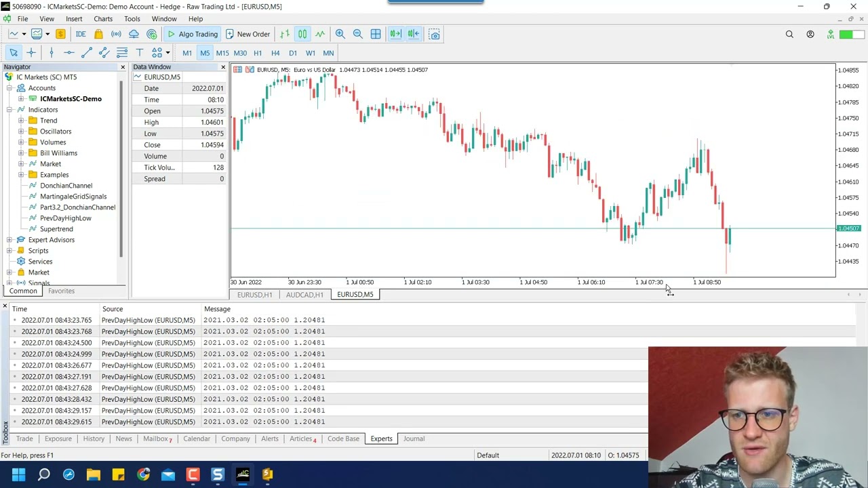Screen dimensions: 868x488
Task: Select the equidistant channel tool
Action: coord(104,53)
